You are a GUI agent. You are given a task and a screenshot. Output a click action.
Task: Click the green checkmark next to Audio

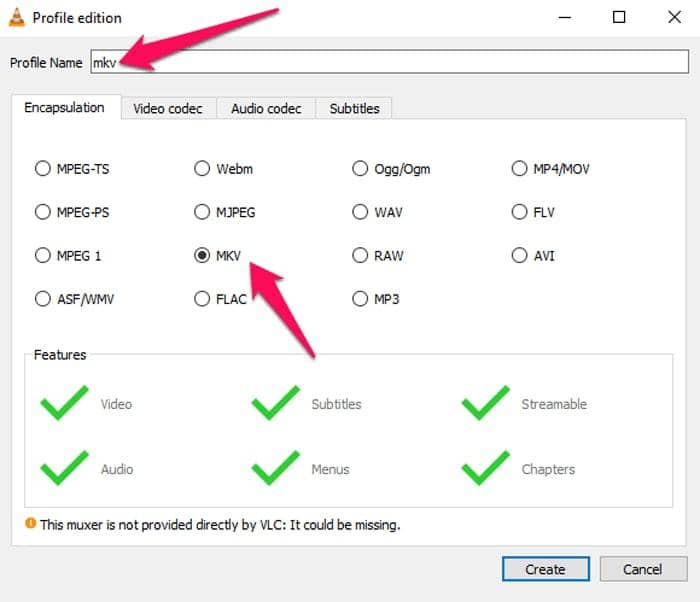[x=64, y=468]
